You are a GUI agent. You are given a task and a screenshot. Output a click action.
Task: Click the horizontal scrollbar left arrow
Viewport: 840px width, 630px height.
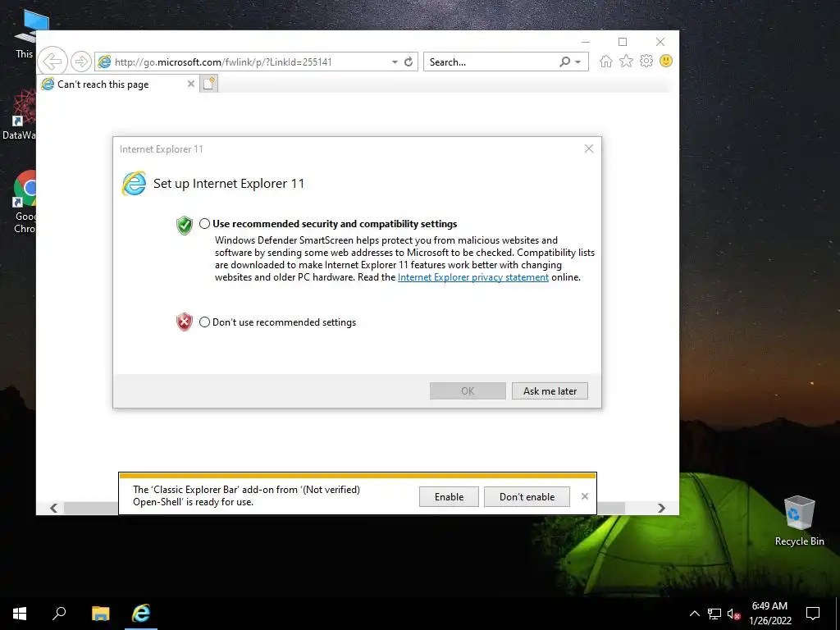pos(53,508)
